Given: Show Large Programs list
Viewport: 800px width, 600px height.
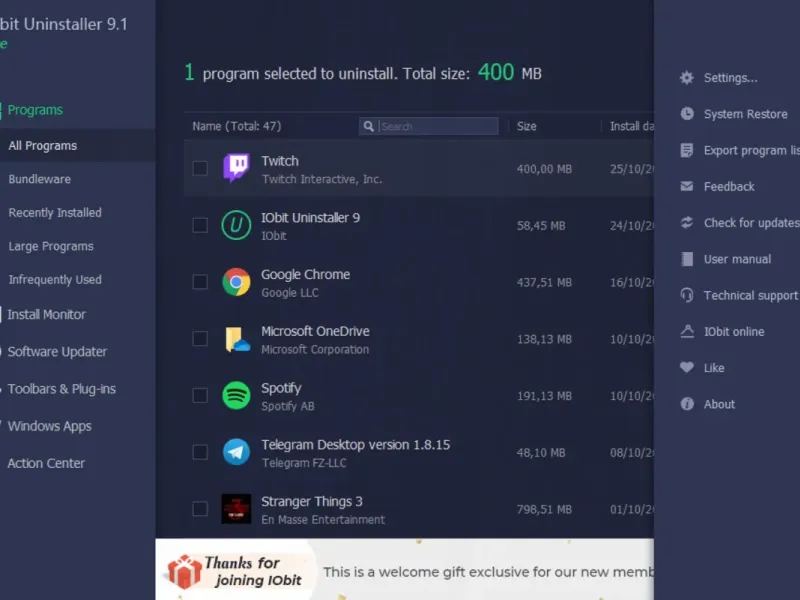Looking at the screenshot, I should pyautogui.click(x=51, y=246).
